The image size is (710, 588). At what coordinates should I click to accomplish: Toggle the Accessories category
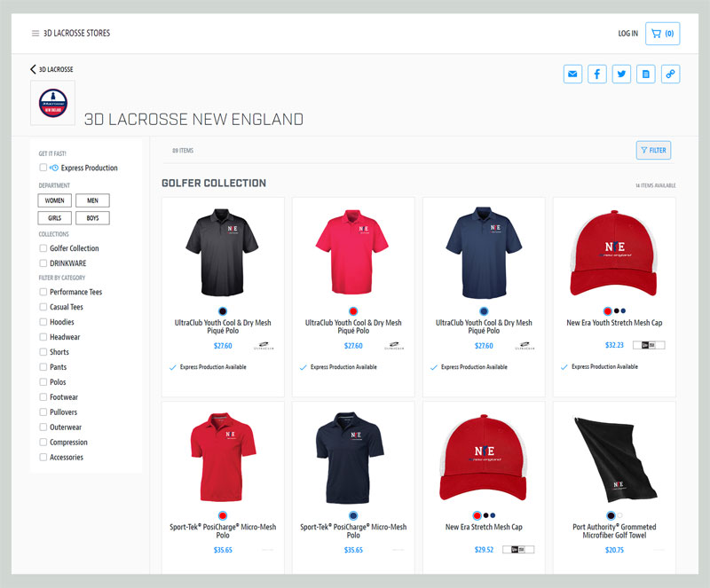tap(43, 457)
